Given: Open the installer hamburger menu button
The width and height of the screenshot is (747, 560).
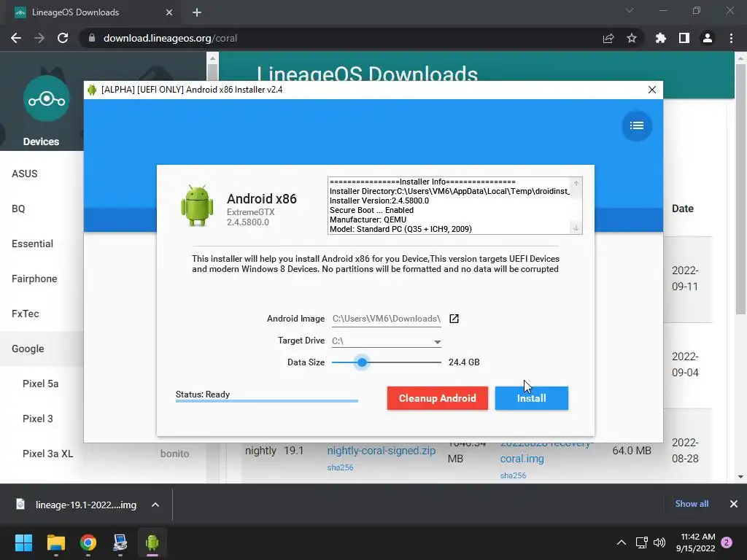Looking at the screenshot, I should [x=636, y=125].
